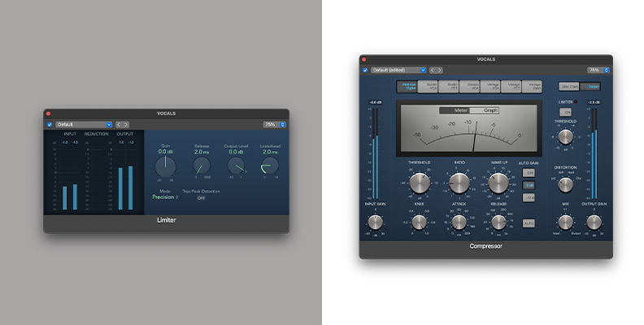Set Auto Gain to -12 dB

(529, 197)
